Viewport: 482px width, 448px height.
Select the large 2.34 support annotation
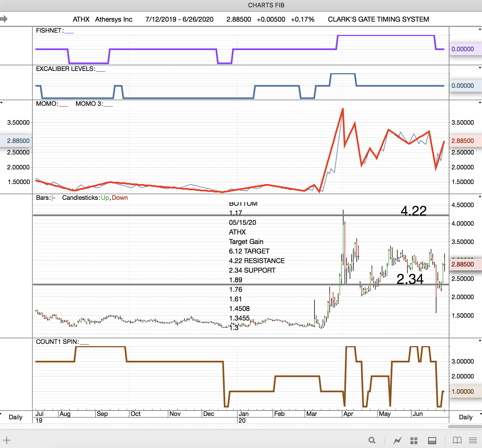(410, 279)
